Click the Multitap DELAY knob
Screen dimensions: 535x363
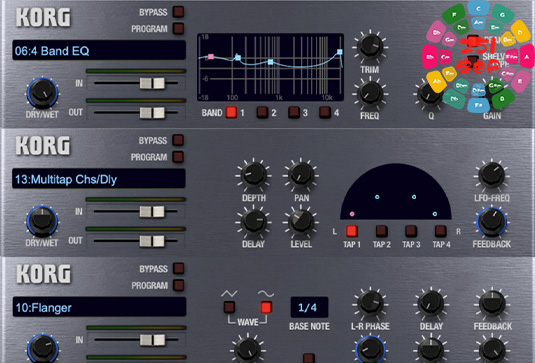click(254, 222)
